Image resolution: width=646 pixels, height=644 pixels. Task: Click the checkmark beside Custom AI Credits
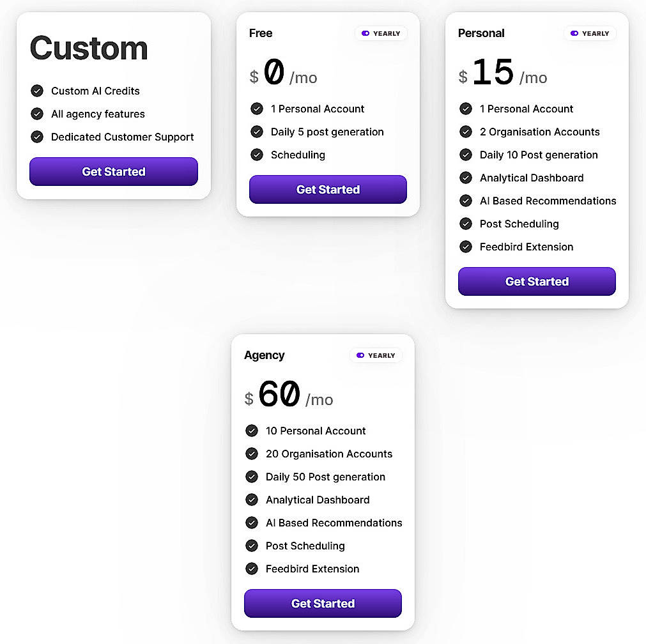tap(38, 91)
